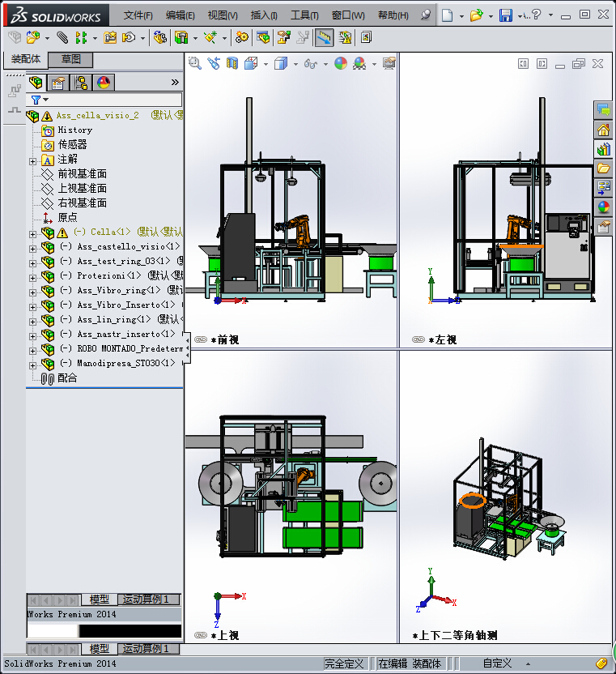Viewport: 616px width, 674px height.
Task: Select 前视基准面 plane in tree
Action: click(x=82, y=173)
